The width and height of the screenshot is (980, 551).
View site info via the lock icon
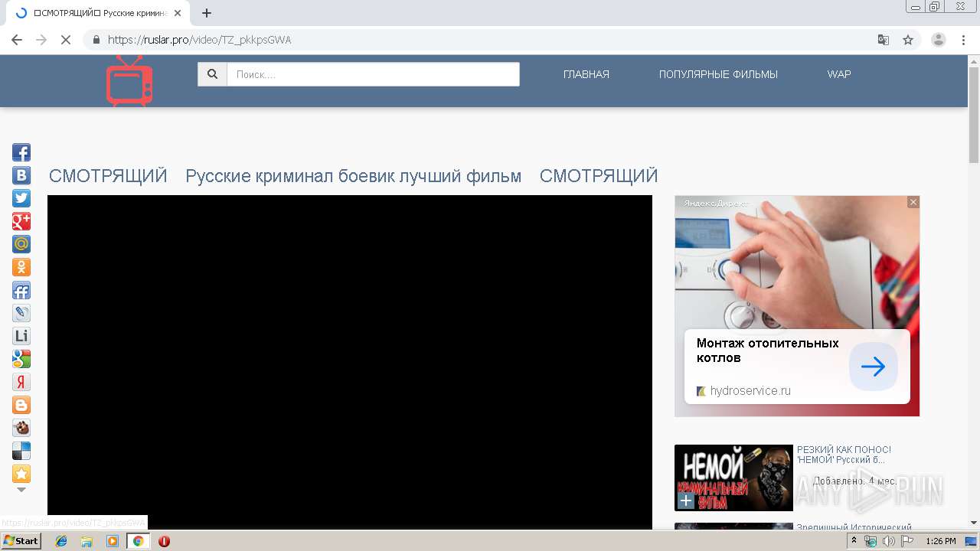96,40
